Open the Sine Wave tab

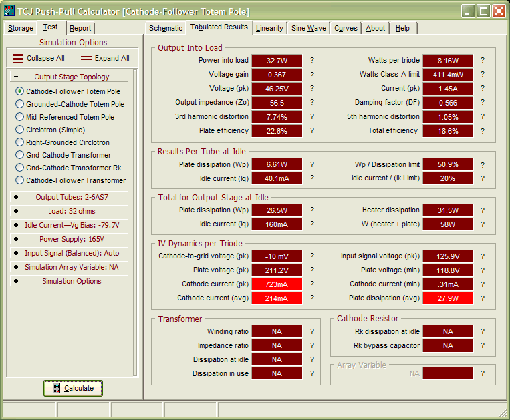pyautogui.click(x=308, y=28)
